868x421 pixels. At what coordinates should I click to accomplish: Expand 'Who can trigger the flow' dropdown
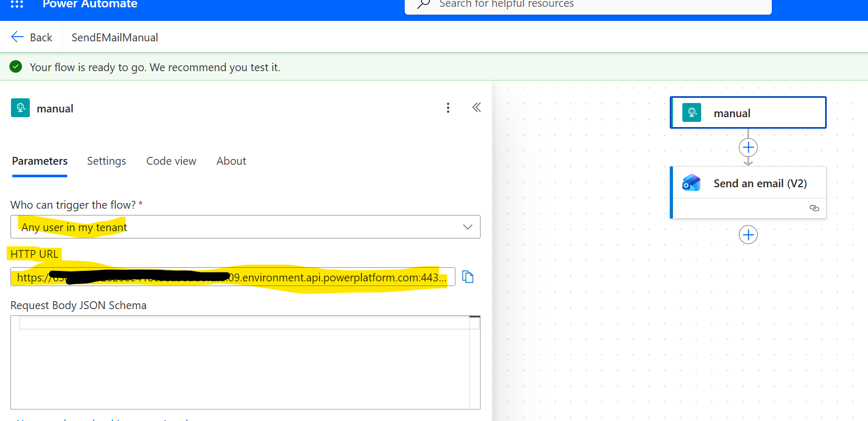point(467,227)
